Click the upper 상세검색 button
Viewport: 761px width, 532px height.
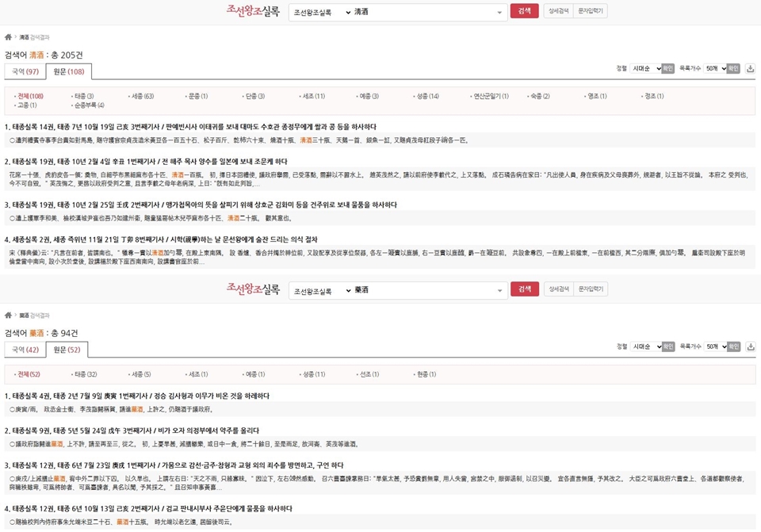(558, 11)
